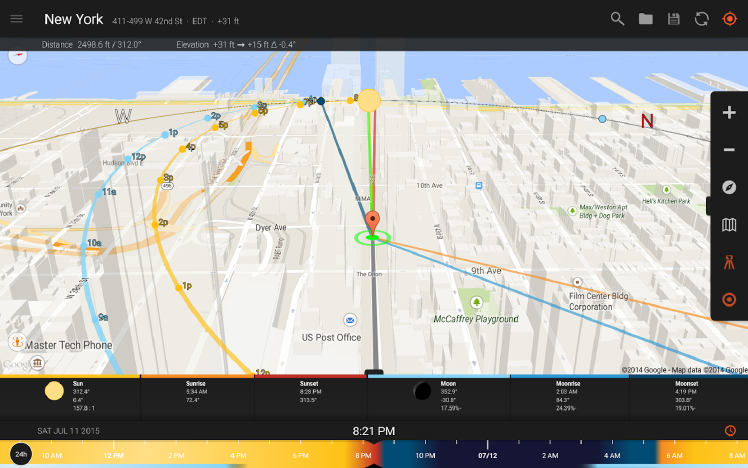Select the Sunset 8:28 PM panel

[x=311, y=397]
